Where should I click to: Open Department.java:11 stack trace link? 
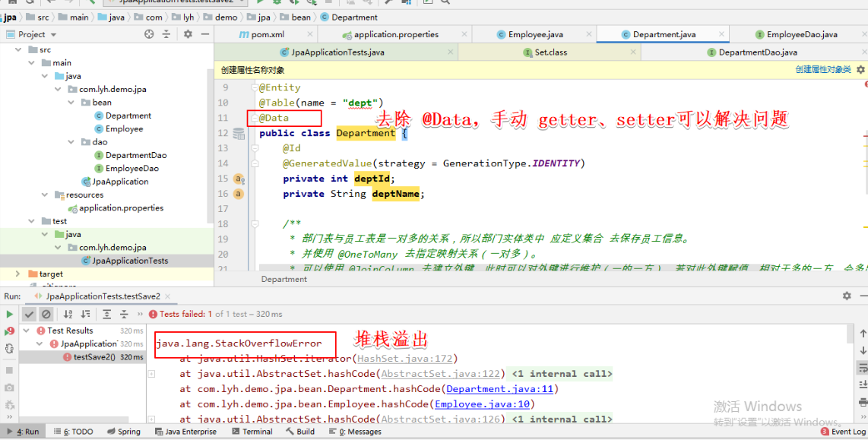click(x=500, y=389)
